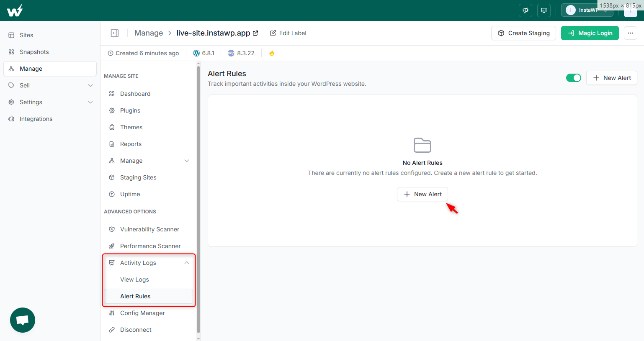Screen dimensions: 644x341
Task: Open Staging Sites item
Action: point(148,177)
